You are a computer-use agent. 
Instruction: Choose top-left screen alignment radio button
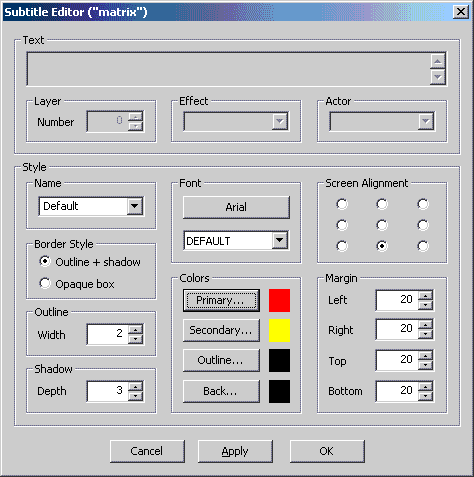pos(342,204)
